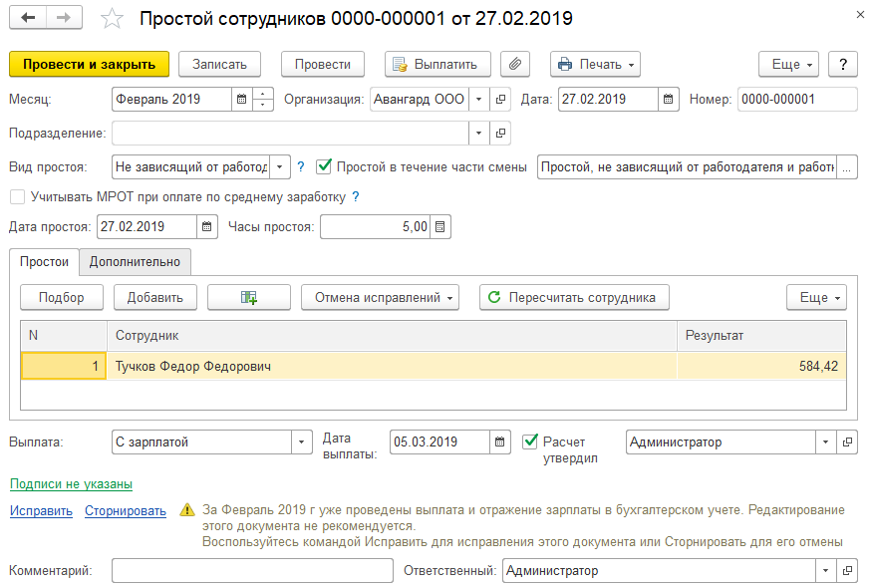The width and height of the screenshot is (872, 588).
Task: Open calendar picker for Дата простоя
Action: click(x=207, y=227)
